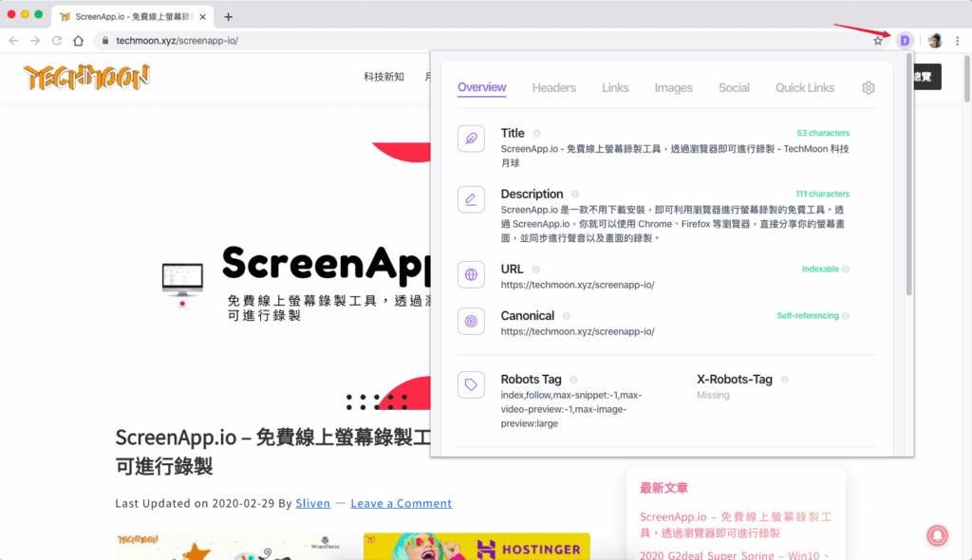
Task: Close the ScreenApp.io browser tab
Action: coord(203,17)
